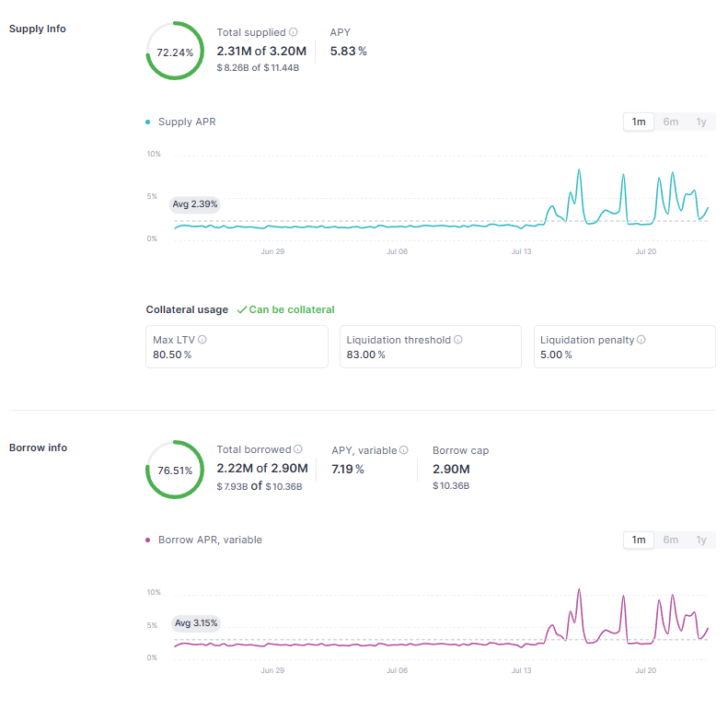This screenshot has width=728, height=709.
Task: Click Liquidation penalty info icon
Action: (x=641, y=340)
